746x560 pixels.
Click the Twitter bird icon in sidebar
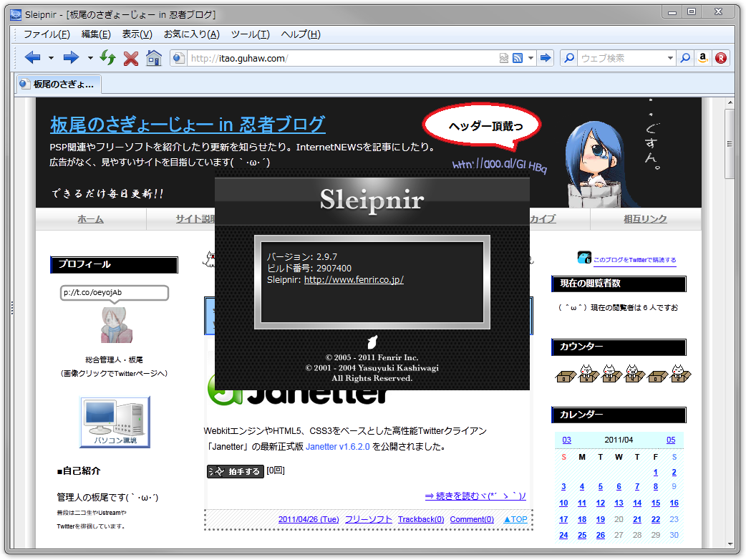[584, 257]
